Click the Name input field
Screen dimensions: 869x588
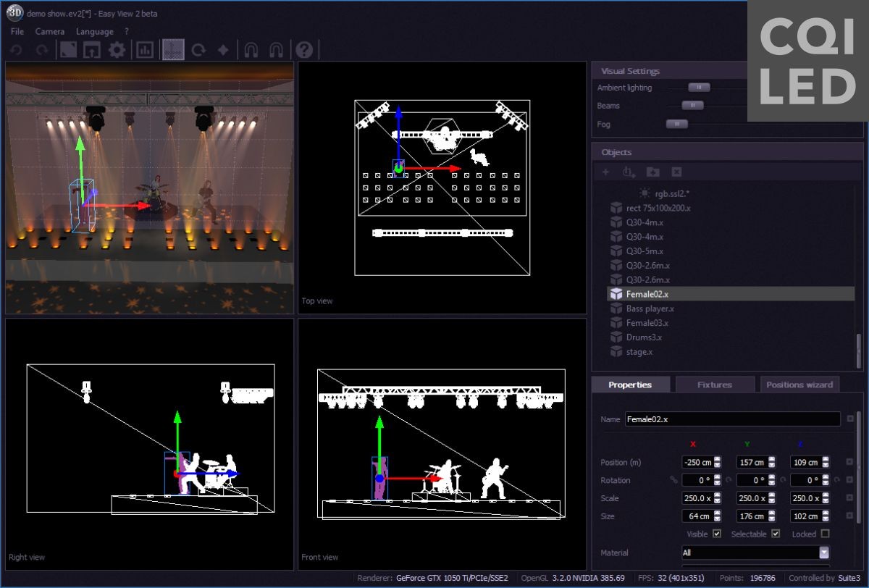(x=732, y=419)
